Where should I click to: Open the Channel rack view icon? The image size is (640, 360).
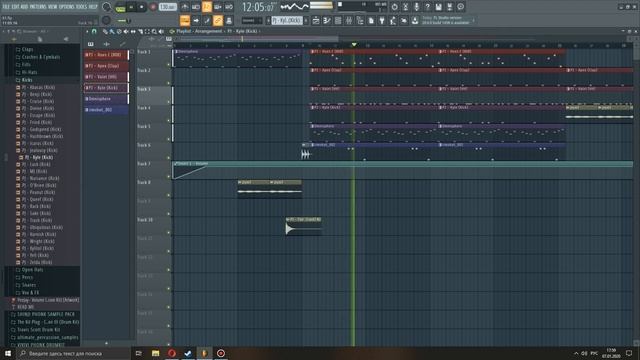(338, 20)
